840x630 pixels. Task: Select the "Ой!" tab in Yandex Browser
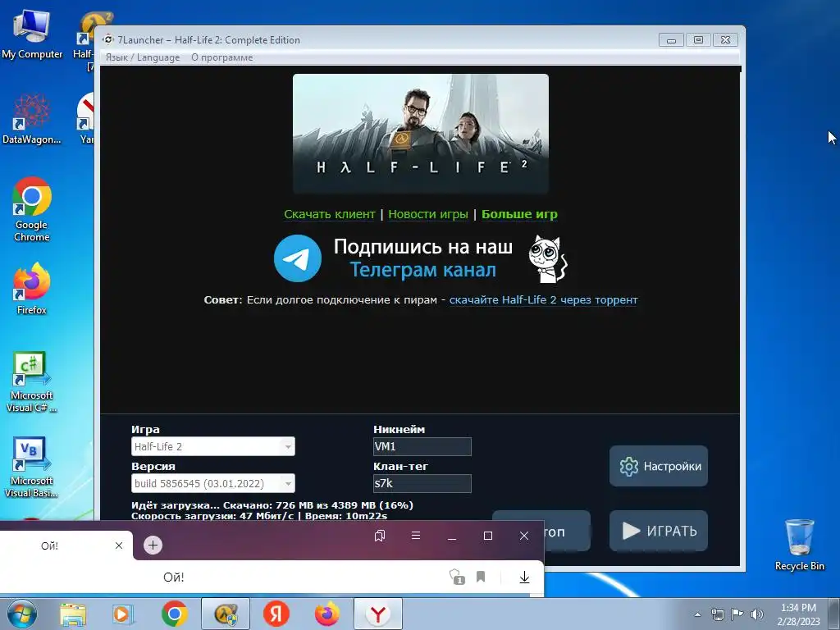(x=66, y=546)
